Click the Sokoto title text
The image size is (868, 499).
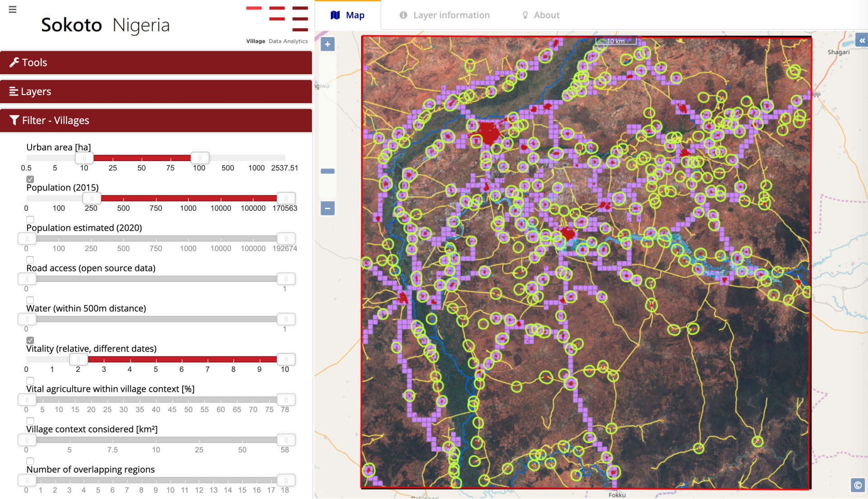point(71,25)
